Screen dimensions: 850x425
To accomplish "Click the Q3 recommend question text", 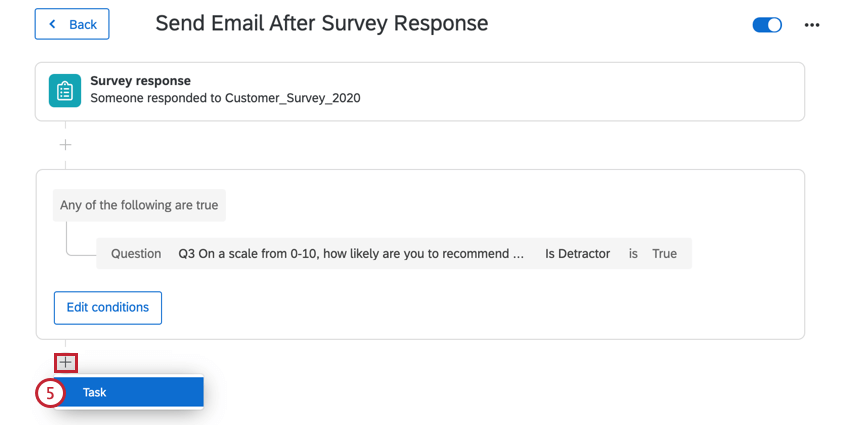I will (351, 254).
